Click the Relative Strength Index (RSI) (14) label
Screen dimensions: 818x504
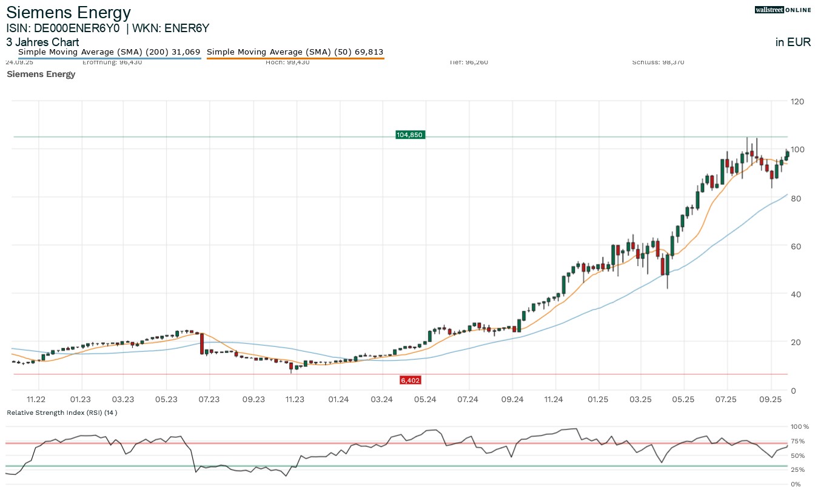[62, 412]
